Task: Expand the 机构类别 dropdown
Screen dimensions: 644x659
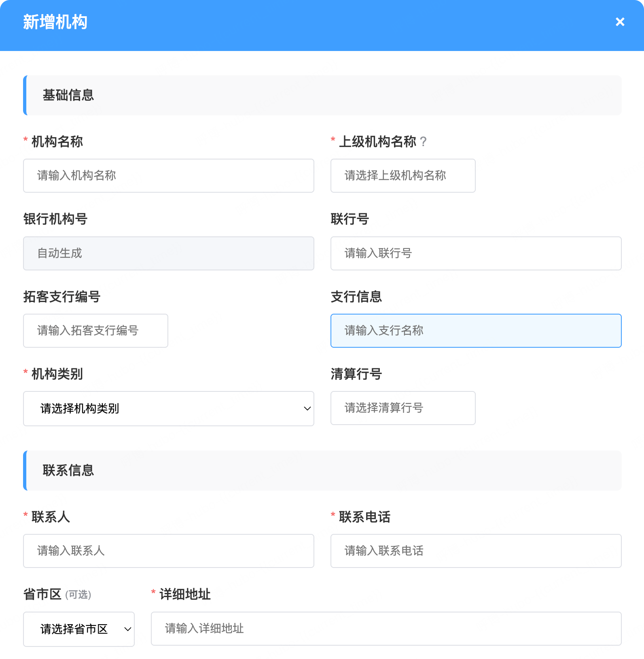Action: pyautogui.click(x=168, y=408)
